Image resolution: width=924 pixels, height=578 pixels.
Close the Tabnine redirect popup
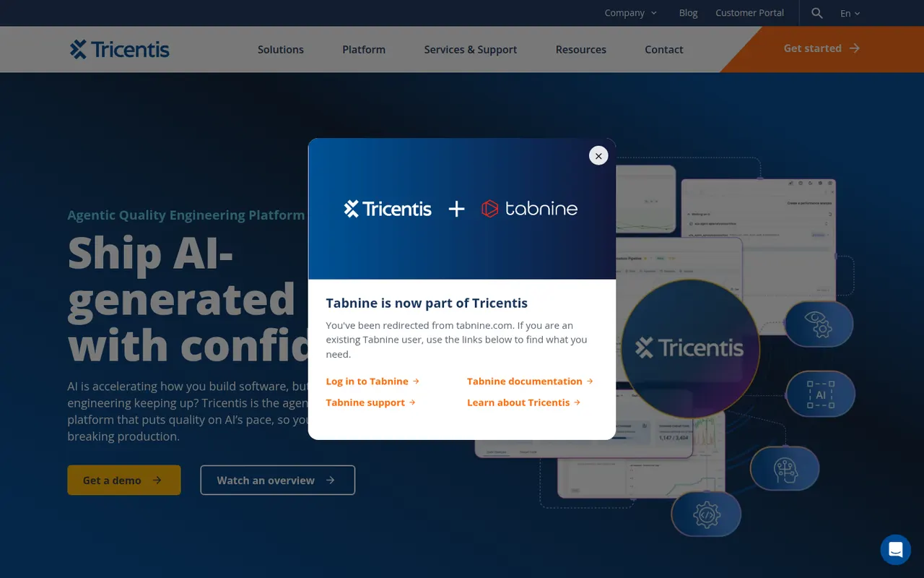click(598, 155)
